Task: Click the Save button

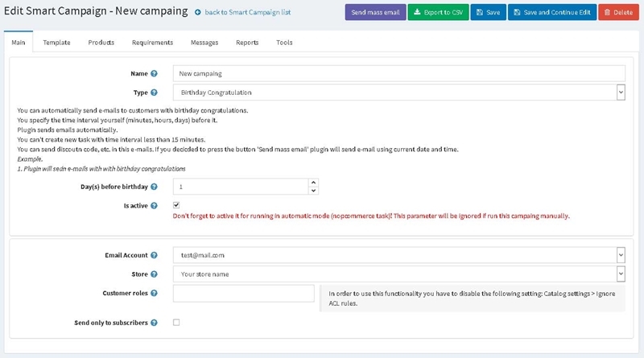Action: (489, 12)
